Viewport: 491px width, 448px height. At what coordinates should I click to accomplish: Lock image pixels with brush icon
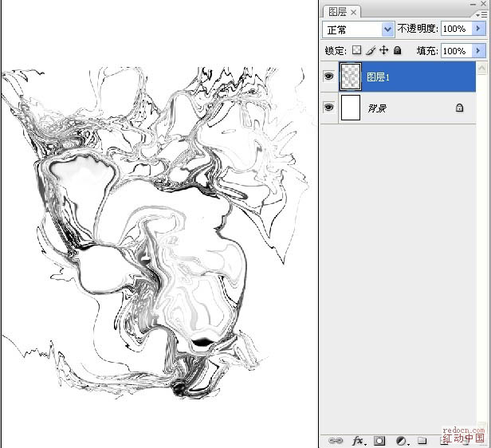pyautogui.click(x=370, y=50)
